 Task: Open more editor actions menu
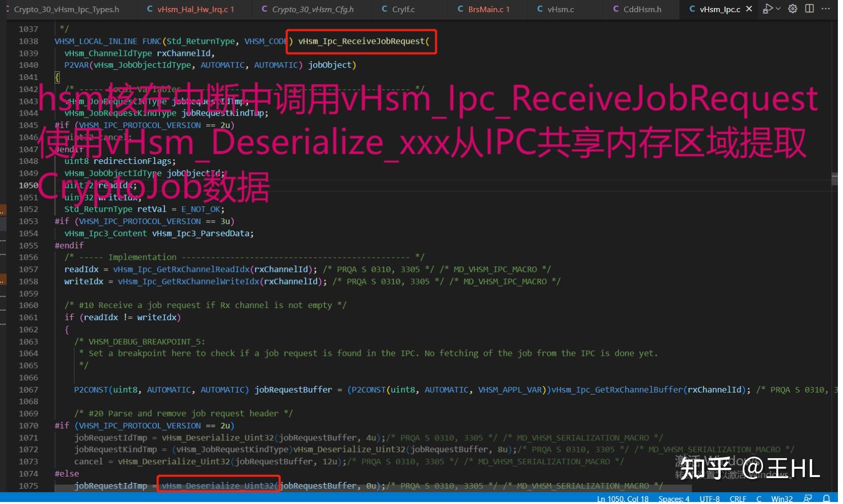[x=826, y=9]
